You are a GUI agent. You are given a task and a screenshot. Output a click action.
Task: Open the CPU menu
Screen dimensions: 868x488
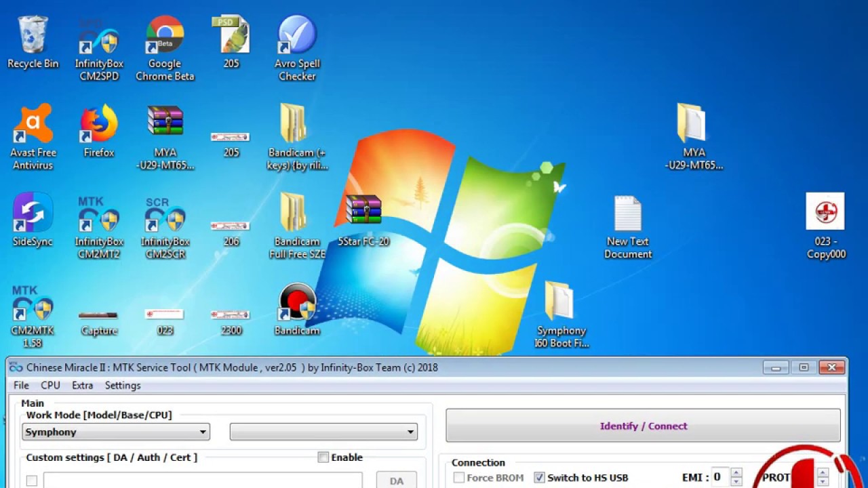50,385
